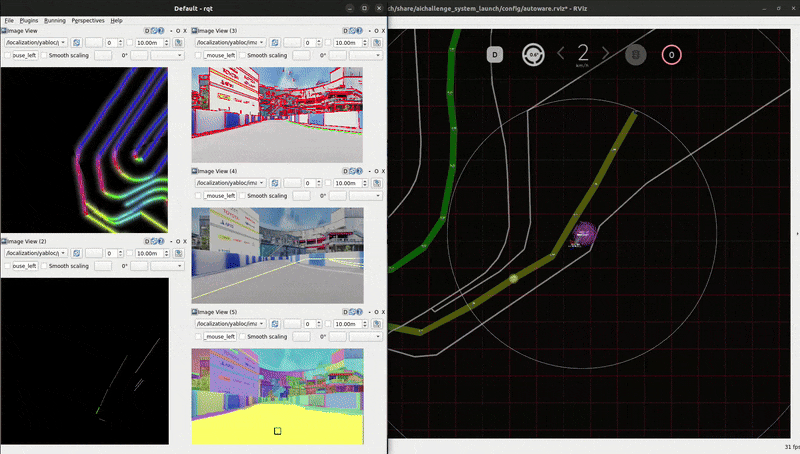Toggle mouse_left publish checkbox in Image View (4)

[198, 195]
